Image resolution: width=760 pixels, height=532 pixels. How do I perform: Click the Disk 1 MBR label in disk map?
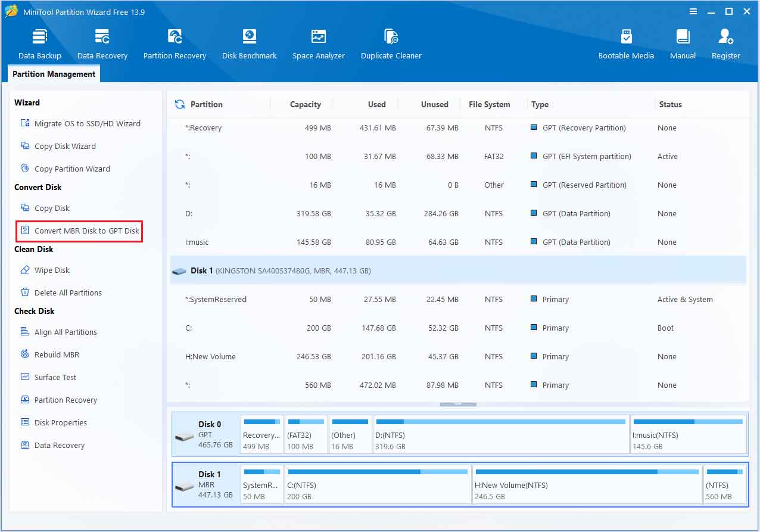[x=206, y=485]
